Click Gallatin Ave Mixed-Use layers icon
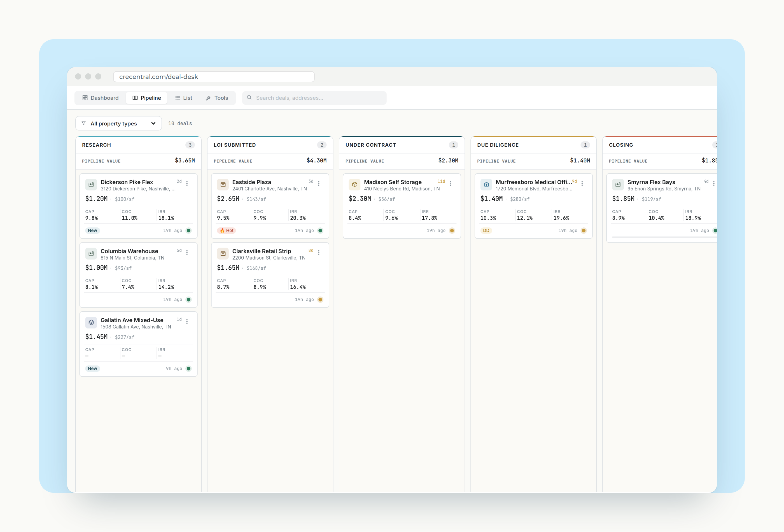Image resolution: width=784 pixels, height=532 pixels. pyautogui.click(x=91, y=323)
